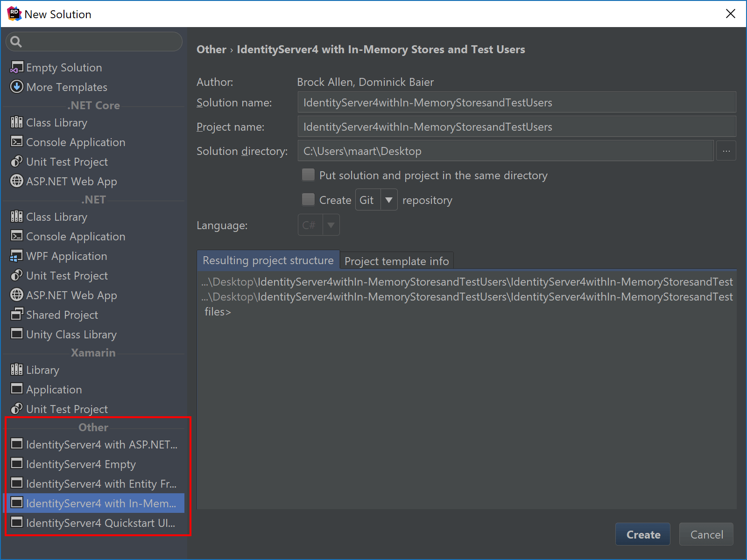Pick Shared Project icon
This screenshot has width=747, height=560.
[x=17, y=315]
